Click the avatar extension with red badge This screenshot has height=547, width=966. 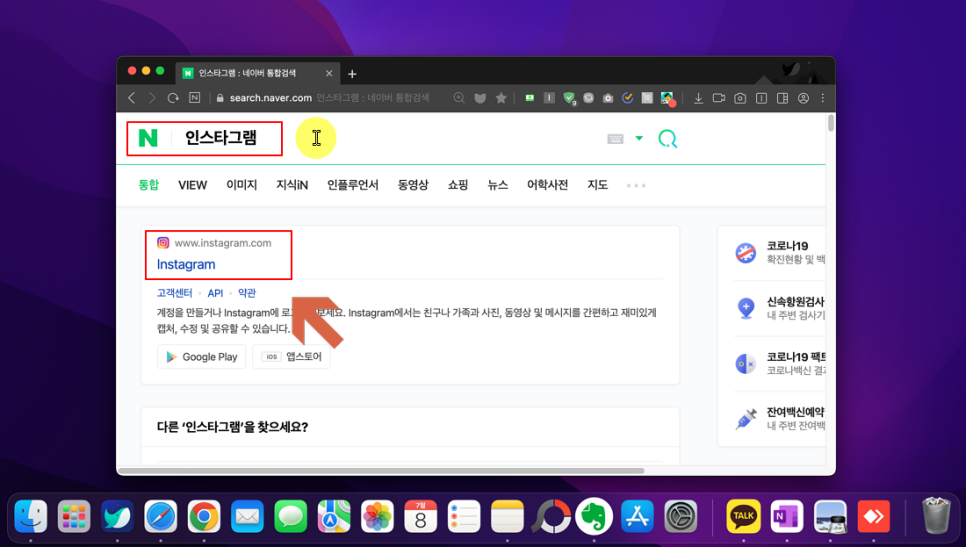coord(668,99)
